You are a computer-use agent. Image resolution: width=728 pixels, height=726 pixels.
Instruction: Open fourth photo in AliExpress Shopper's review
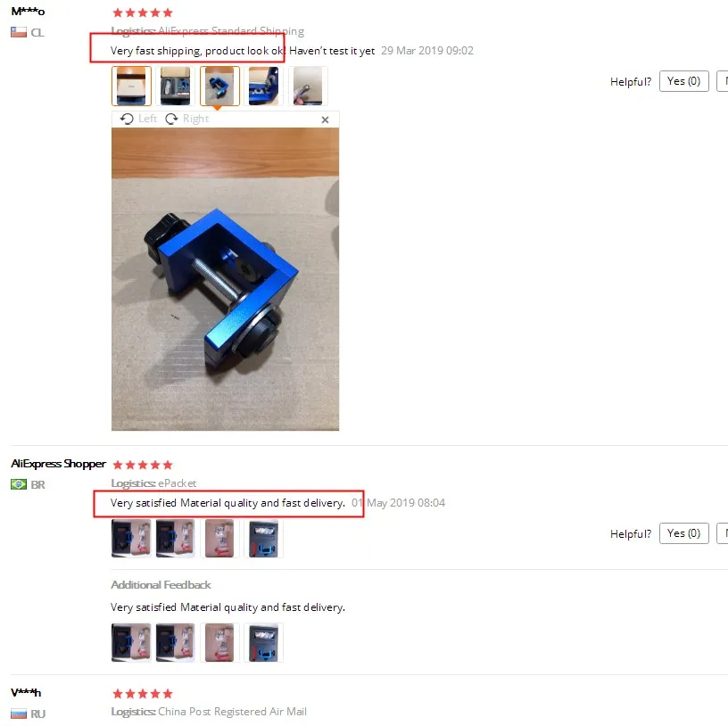click(x=264, y=539)
